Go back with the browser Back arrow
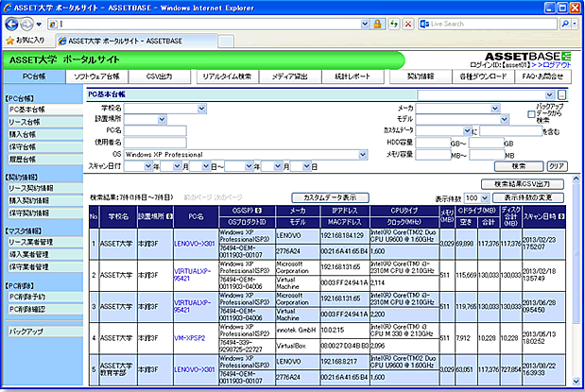The width and height of the screenshot is (585, 392). coord(12,25)
